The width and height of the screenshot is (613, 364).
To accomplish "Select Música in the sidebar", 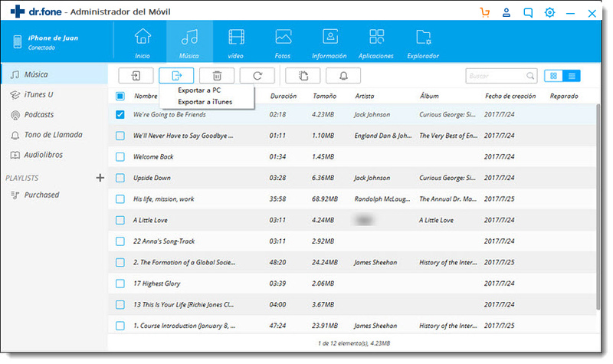I will pos(54,74).
